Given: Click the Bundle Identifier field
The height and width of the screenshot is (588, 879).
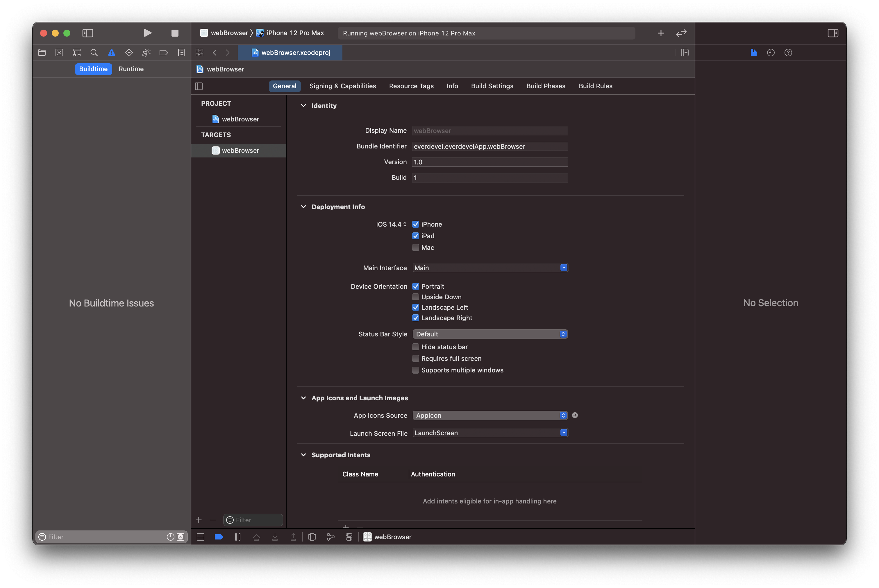Looking at the screenshot, I should (x=489, y=147).
